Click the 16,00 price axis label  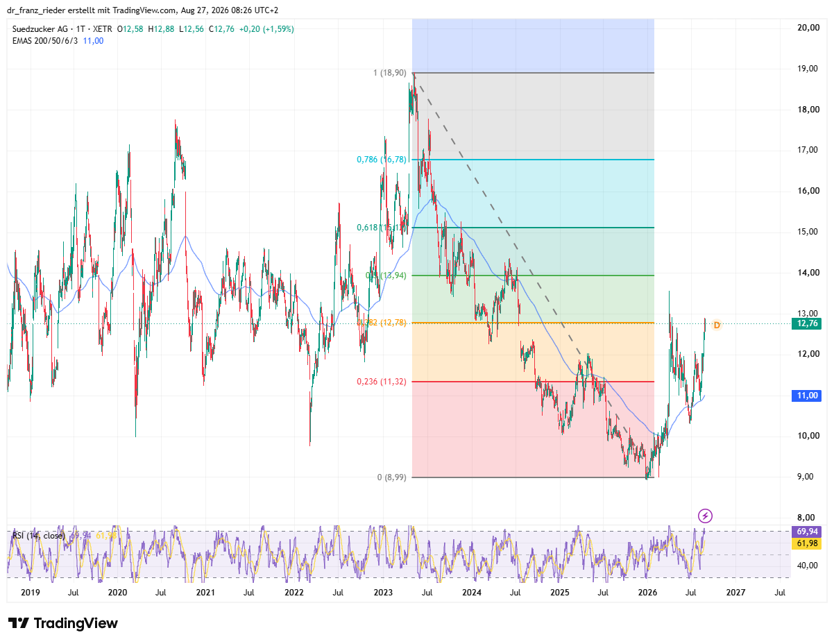coord(808,191)
